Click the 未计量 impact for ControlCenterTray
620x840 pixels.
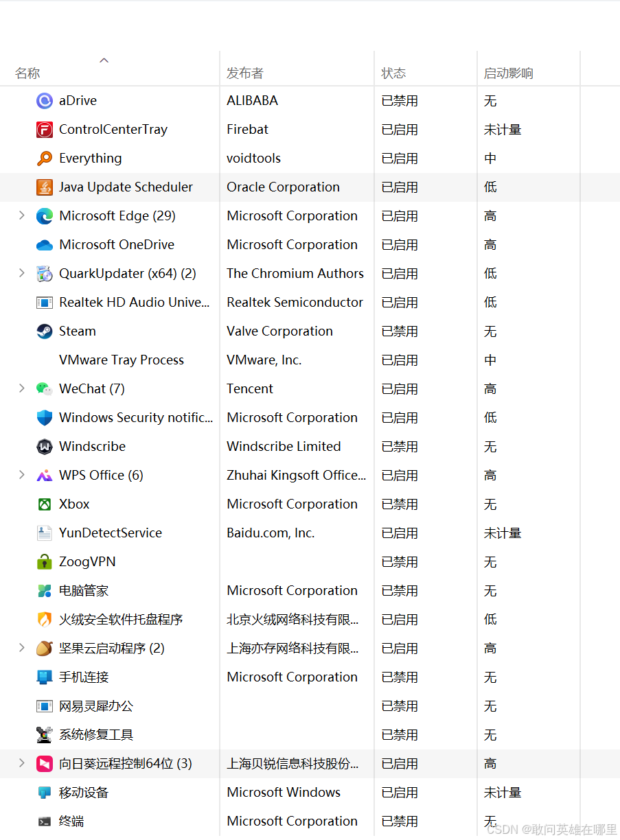(x=503, y=130)
